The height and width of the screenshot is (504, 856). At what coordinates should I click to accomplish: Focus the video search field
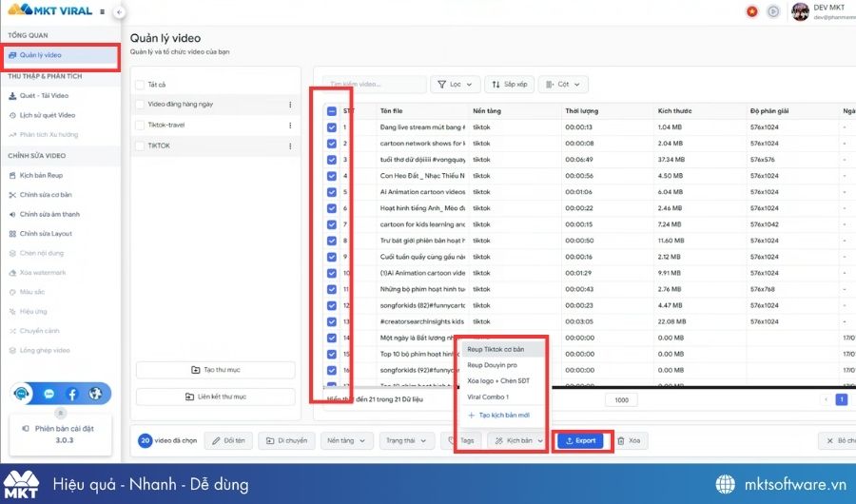(x=375, y=84)
